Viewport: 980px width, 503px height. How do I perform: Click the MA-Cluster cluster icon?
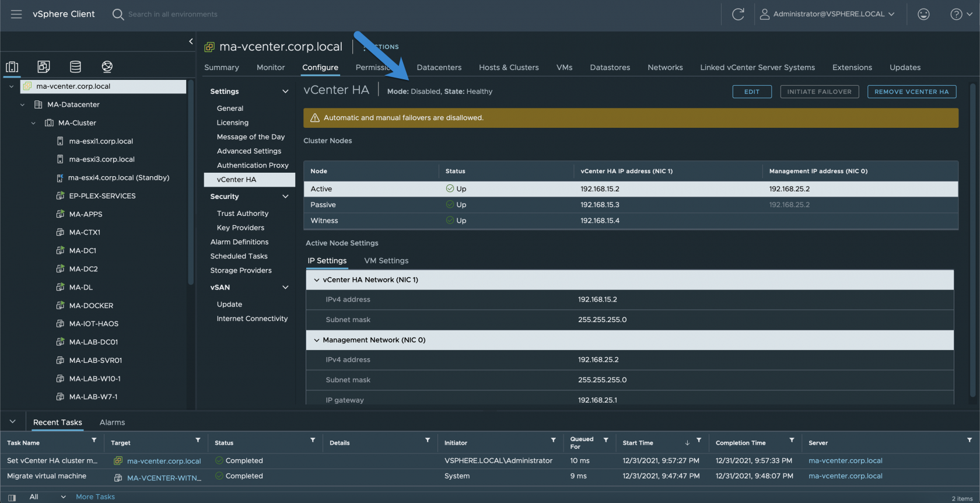[x=50, y=123]
